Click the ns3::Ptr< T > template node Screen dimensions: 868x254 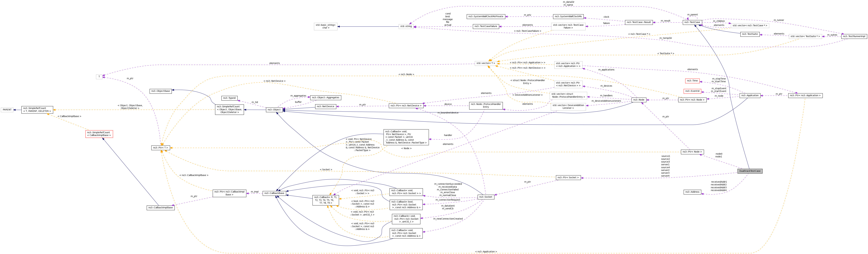point(160,148)
